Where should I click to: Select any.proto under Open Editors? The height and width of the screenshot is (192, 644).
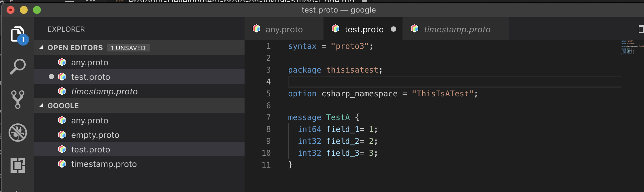tap(89, 62)
